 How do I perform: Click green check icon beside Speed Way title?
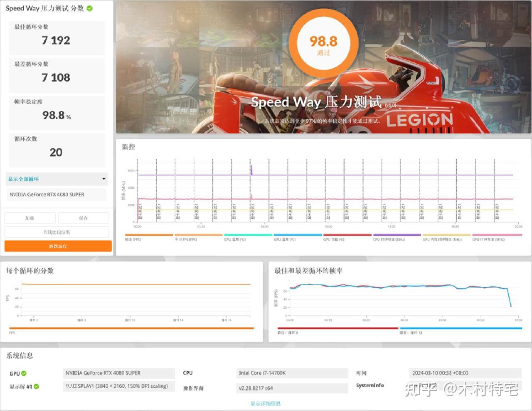click(x=90, y=8)
